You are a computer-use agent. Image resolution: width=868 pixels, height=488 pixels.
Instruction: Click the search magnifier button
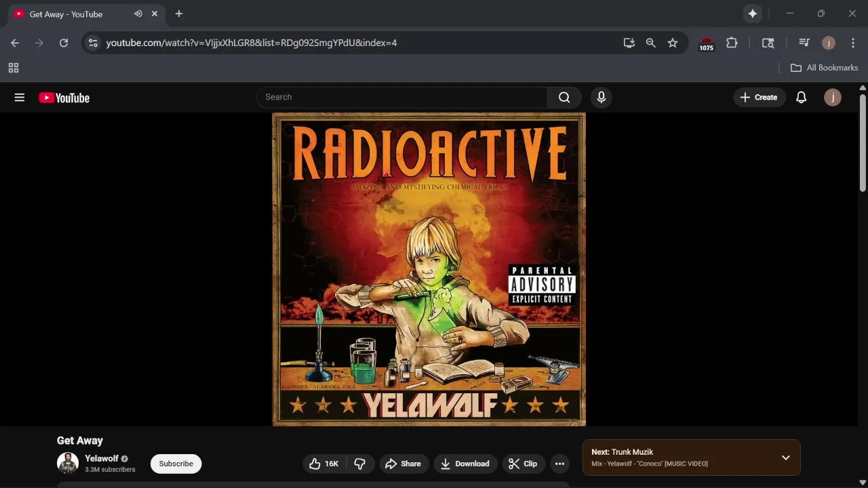coord(564,97)
